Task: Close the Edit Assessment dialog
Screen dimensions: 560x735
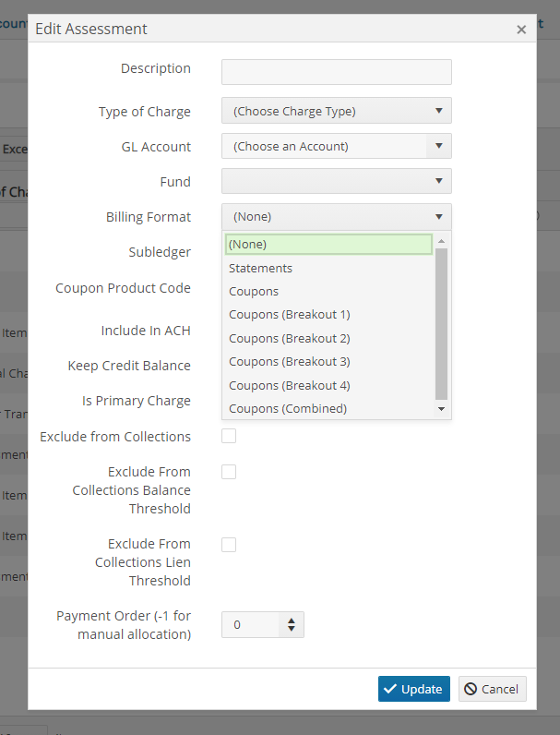Action: pyautogui.click(x=521, y=30)
